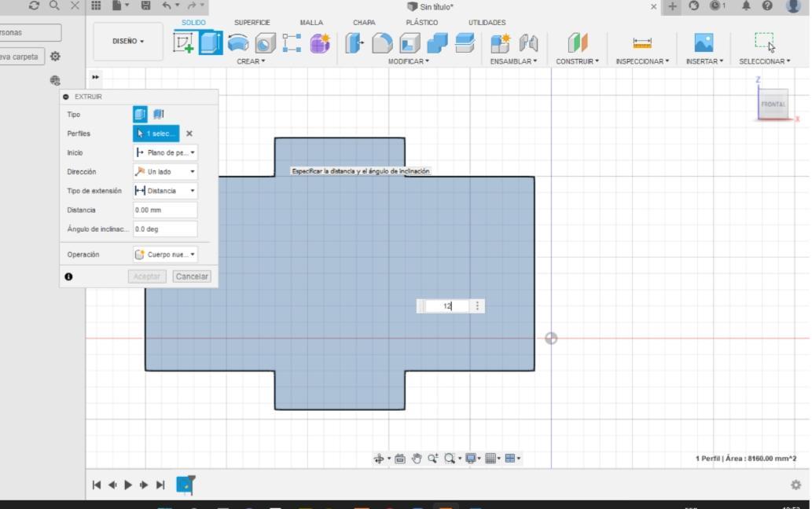Expand the CREAR menu

pos(251,61)
